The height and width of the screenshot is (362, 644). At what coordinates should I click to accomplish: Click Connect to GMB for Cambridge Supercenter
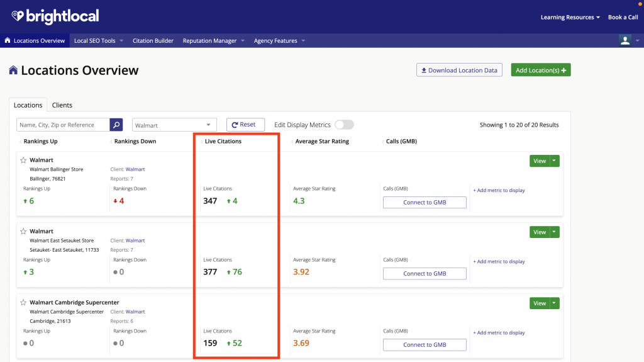coord(425,345)
